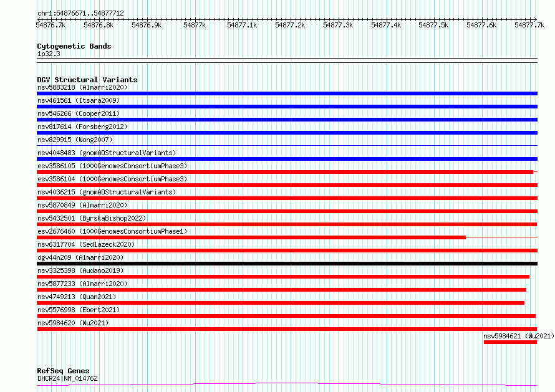Open the nsv546266 (Cooper2011) variant label
The width and height of the screenshot is (555, 392).
(x=79, y=113)
